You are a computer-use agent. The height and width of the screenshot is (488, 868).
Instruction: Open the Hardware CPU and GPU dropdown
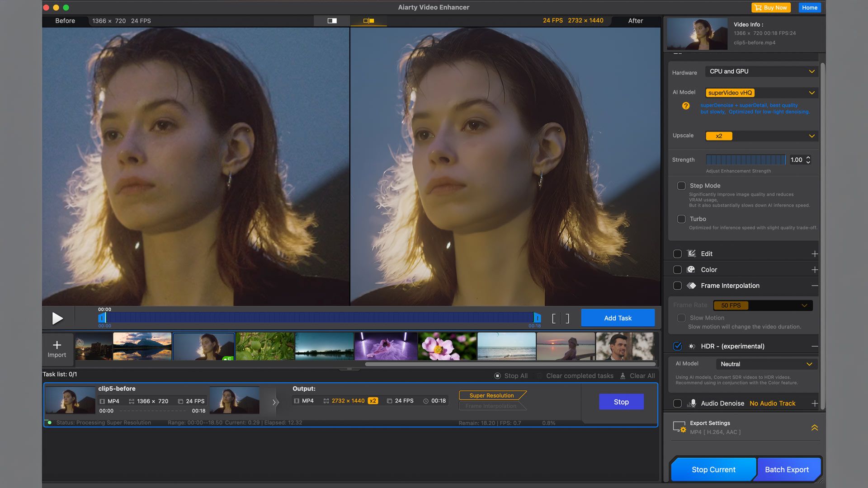761,71
